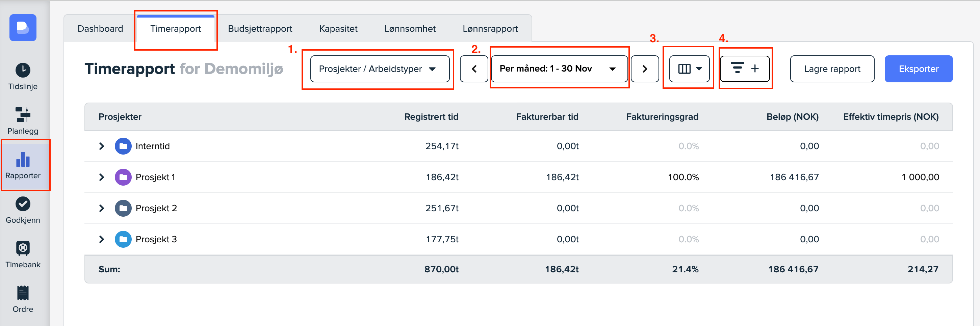
Task: Click the app logo at top left
Action: pos(23,28)
